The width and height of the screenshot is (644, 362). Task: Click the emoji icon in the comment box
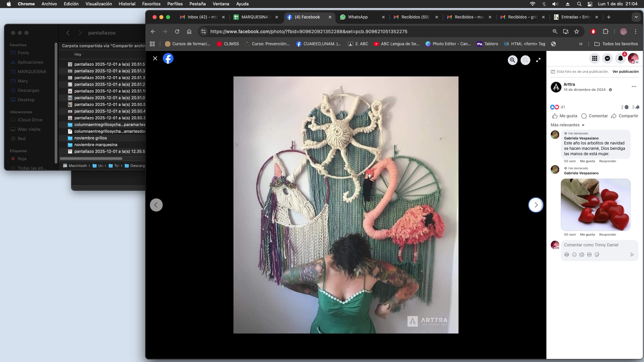pos(574,255)
